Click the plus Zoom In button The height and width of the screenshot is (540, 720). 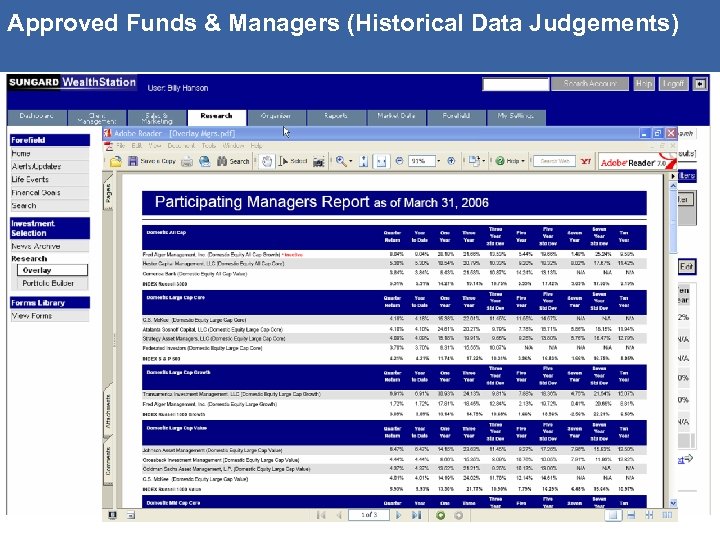[451, 161]
